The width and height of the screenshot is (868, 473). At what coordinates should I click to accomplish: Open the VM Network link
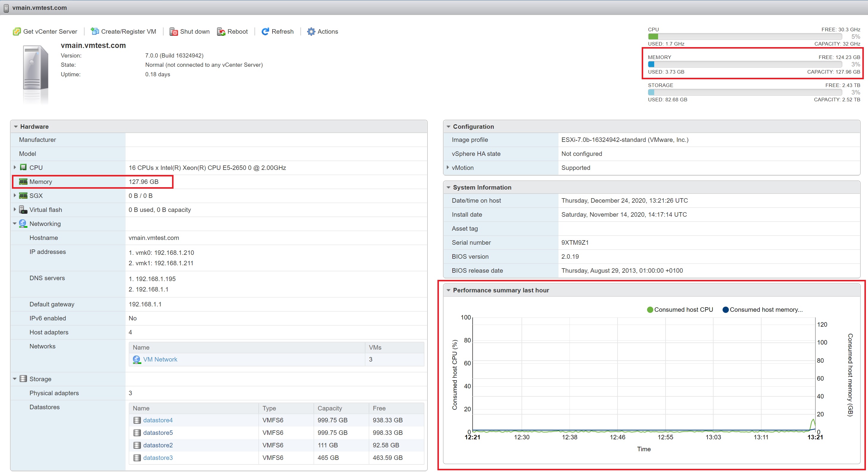[x=160, y=359]
